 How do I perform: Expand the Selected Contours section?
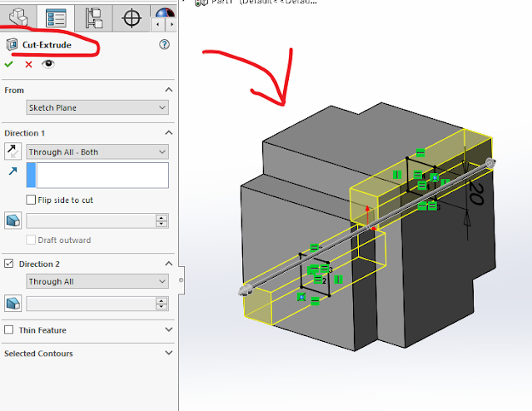click(169, 353)
